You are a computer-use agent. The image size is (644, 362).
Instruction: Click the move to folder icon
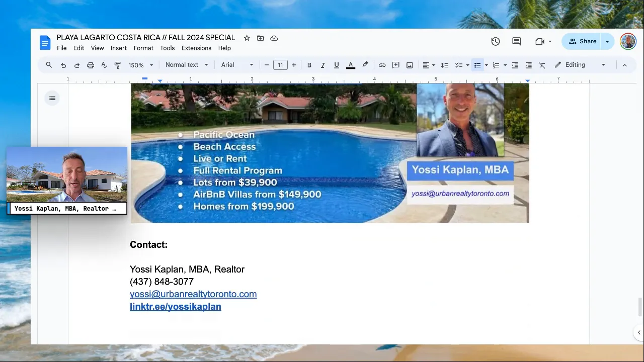click(260, 38)
